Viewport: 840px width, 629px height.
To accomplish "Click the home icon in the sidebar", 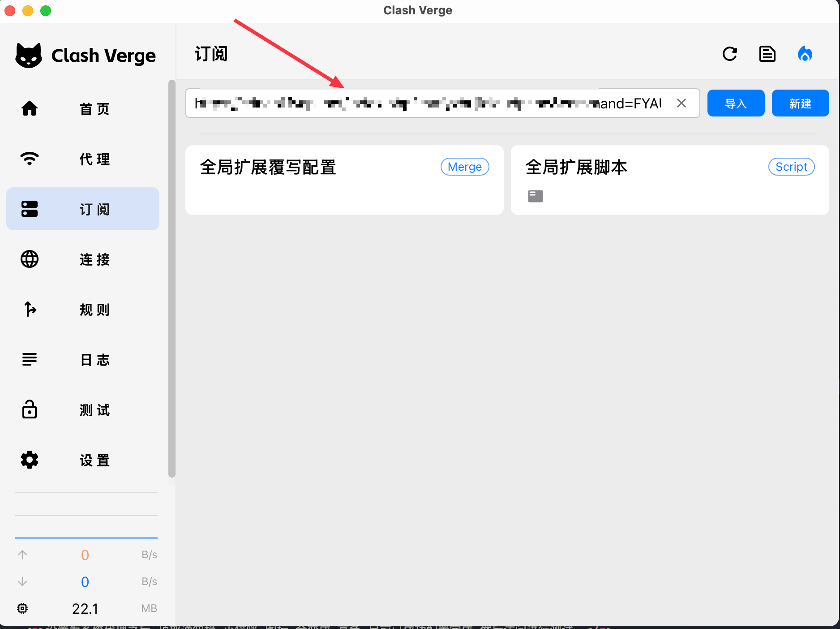I will 30,108.
